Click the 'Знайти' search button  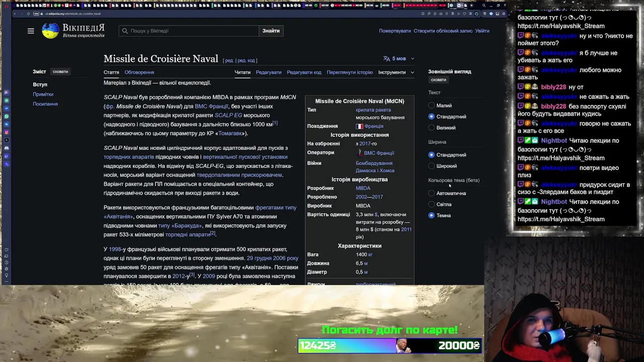271,31
